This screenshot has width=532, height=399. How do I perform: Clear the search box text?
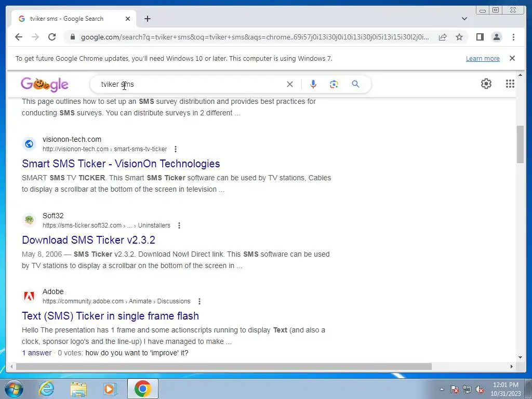(x=290, y=84)
